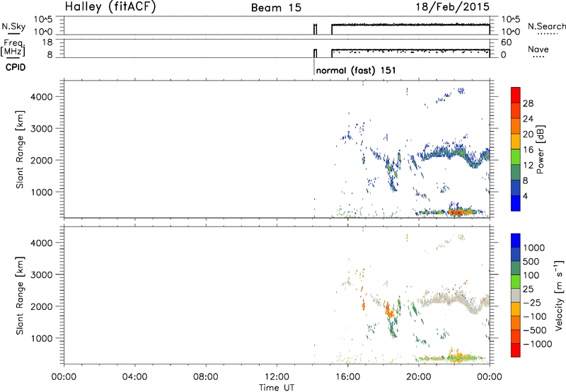This screenshot has height=392, width=566.
Task: Click the '4' tick on Power scale
Action: (x=526, y=196)
